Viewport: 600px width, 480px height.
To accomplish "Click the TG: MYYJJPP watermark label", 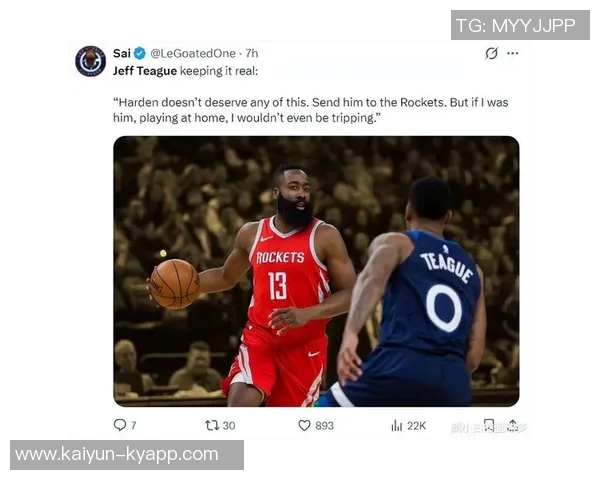I will [520, 25].
